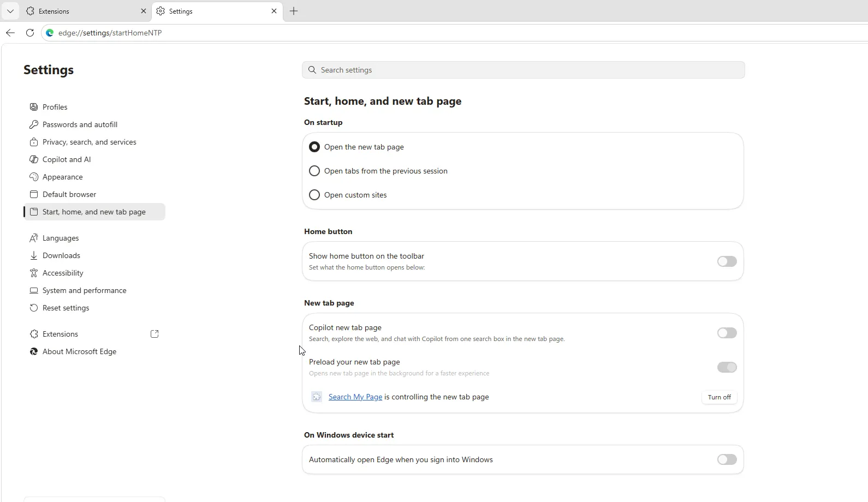This screenshot has height=502, width=868.
Task: Click the Extensions tab puzzle icon
Action: tap(30, 11)
